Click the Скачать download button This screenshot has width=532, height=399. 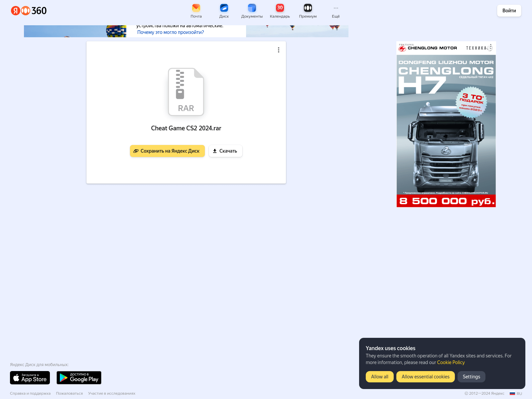(225, 151)
